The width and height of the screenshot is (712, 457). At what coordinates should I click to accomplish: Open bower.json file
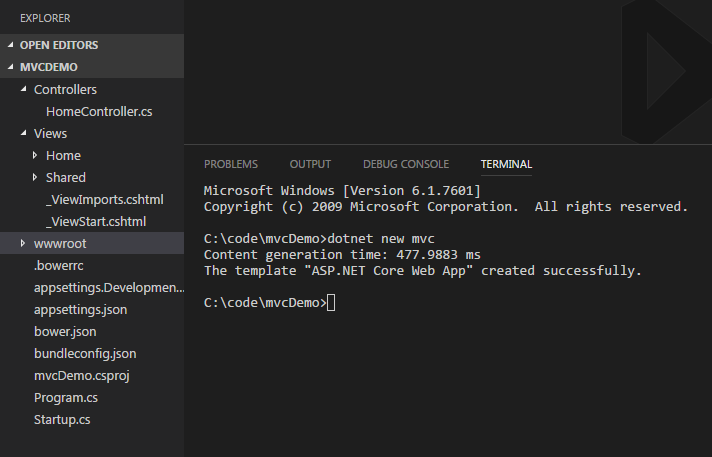click(65, 332)
